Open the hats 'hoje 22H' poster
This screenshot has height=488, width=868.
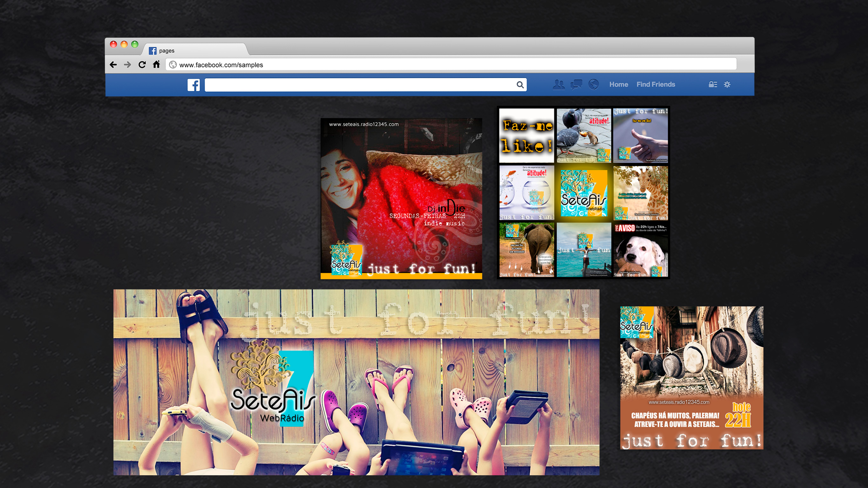691,377
